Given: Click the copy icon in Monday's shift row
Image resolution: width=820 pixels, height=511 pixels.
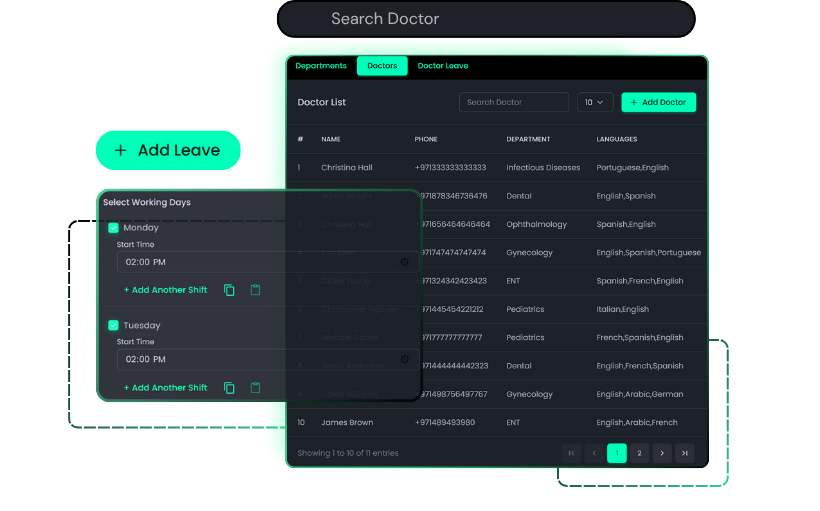Looking at the screenshot, I should 229,290.
